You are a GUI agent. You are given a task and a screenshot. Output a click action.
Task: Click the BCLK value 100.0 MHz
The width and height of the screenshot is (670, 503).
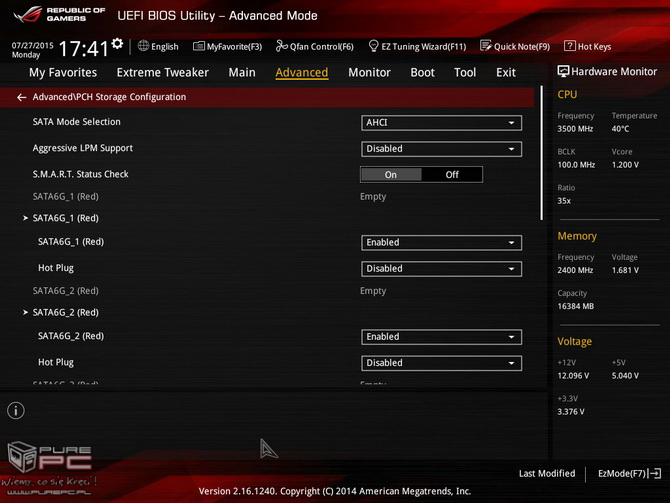576,165
